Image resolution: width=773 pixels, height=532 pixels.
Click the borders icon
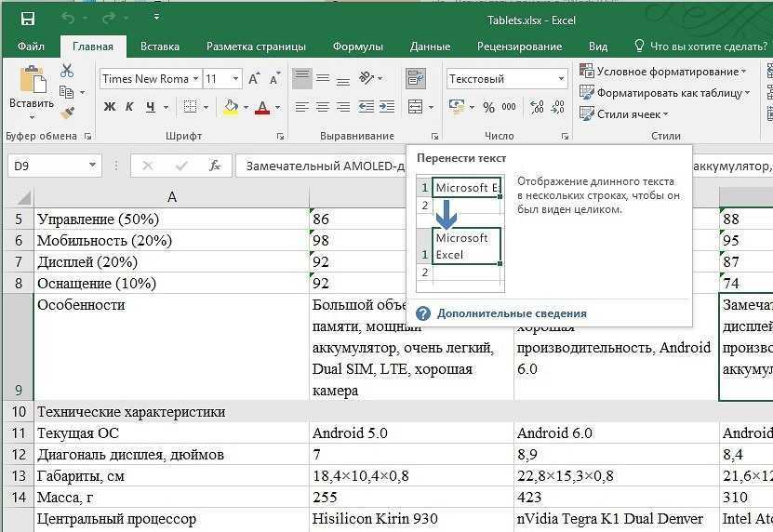click(190, 107)
